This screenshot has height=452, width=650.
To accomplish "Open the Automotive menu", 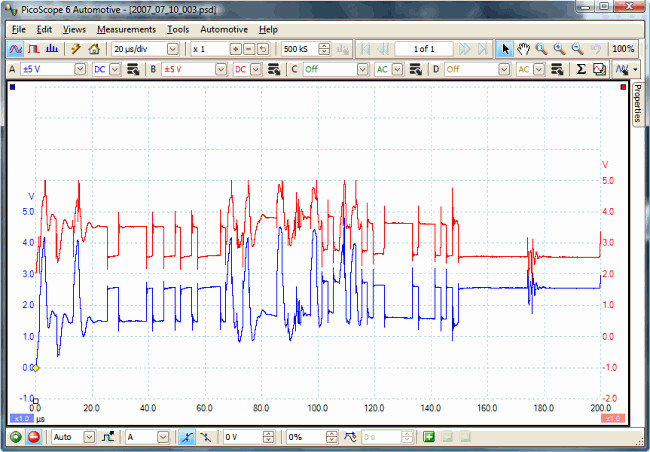I will tap(224, 29).
